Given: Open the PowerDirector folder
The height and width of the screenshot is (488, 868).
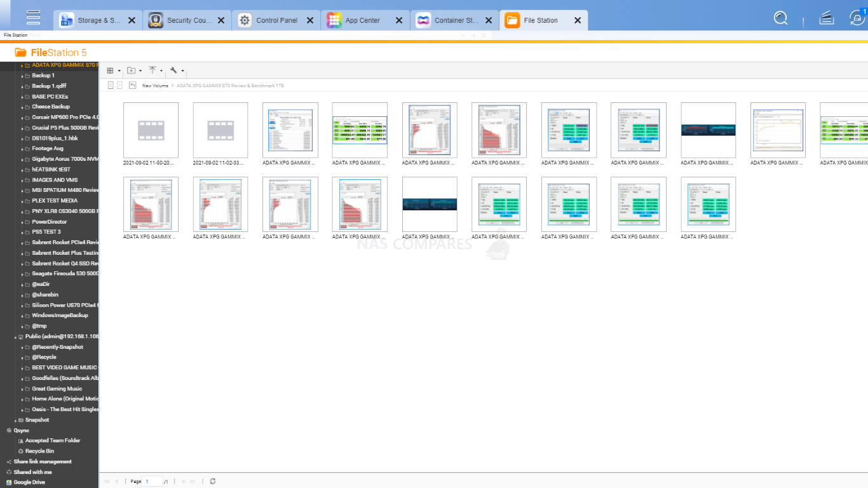Looking at the screenshot, I should tap(50, 222).
